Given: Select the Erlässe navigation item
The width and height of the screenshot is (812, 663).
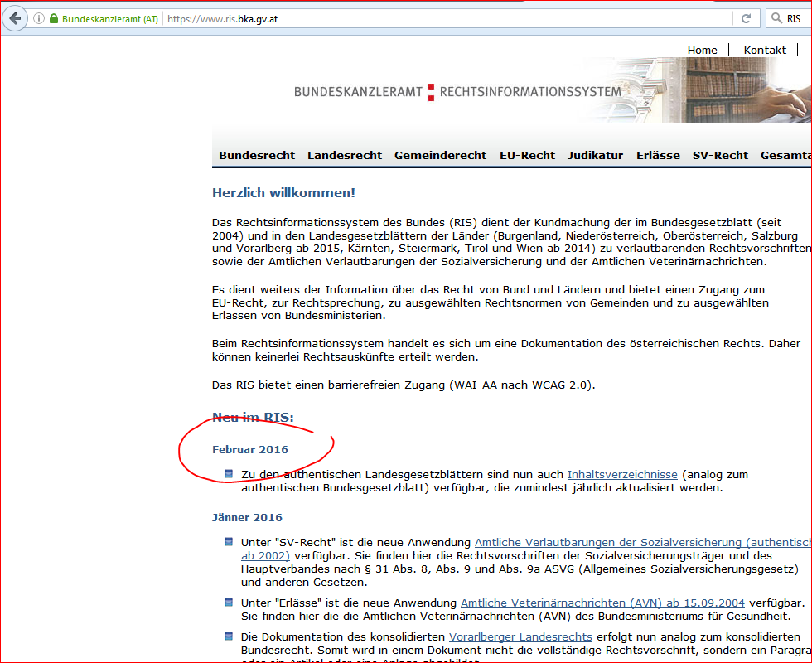Looking at the screenshot, I should [x=658, y=155].
